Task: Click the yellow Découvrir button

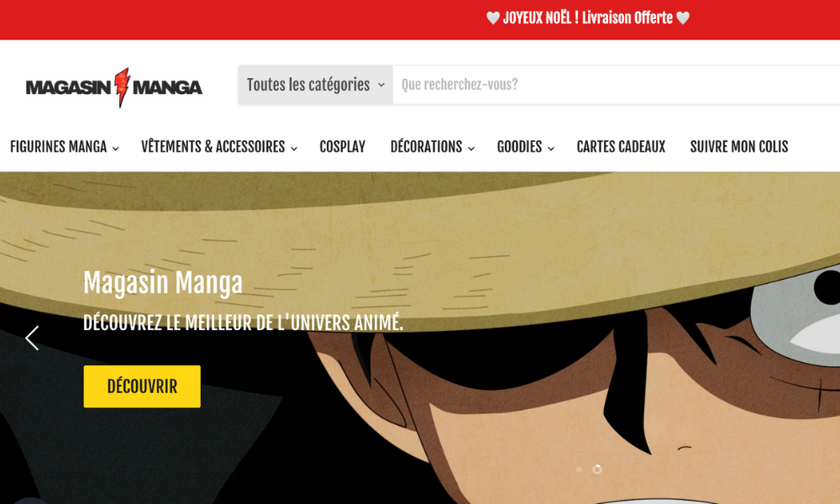Action: tap(142, 386)
